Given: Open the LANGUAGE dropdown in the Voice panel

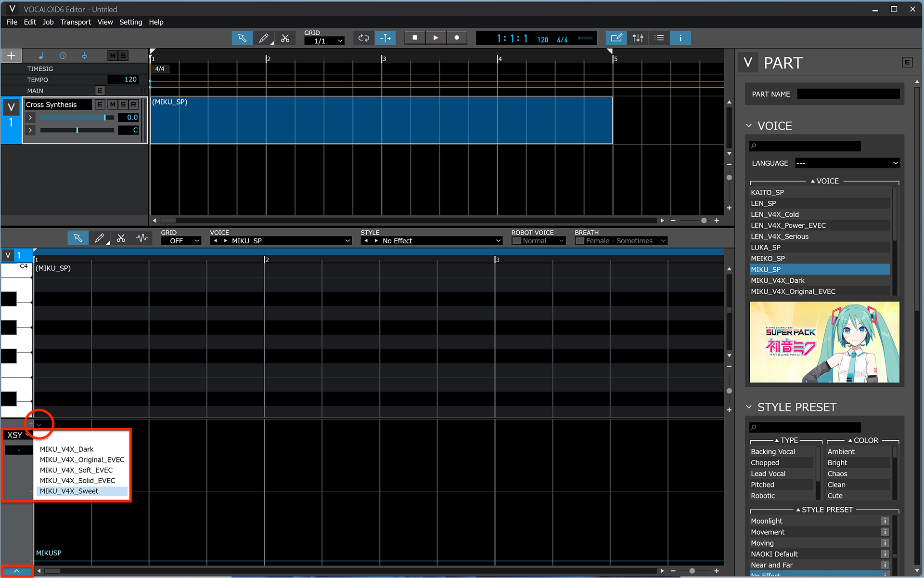Looking at the screenshot, I should coord(847,163).
